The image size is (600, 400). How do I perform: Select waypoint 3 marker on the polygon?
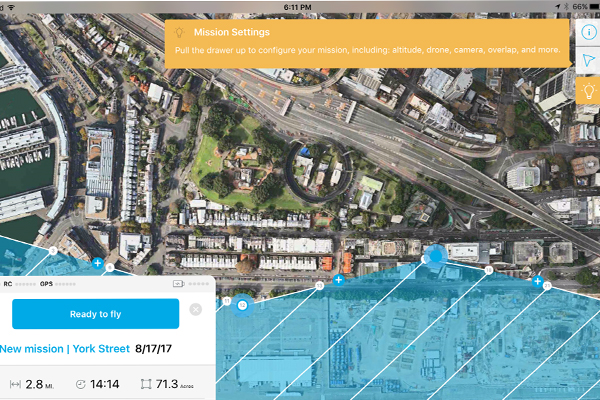tap(53, 251)
